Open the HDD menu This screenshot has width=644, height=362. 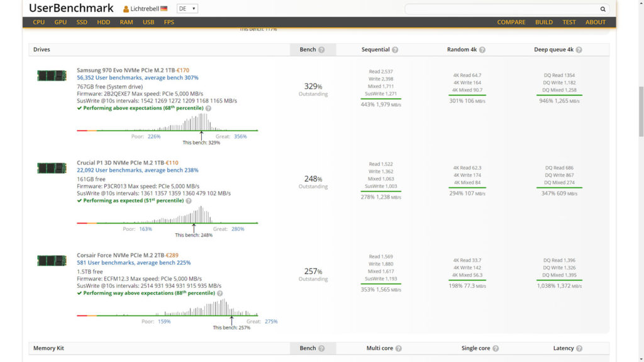[x=104, y=22]
